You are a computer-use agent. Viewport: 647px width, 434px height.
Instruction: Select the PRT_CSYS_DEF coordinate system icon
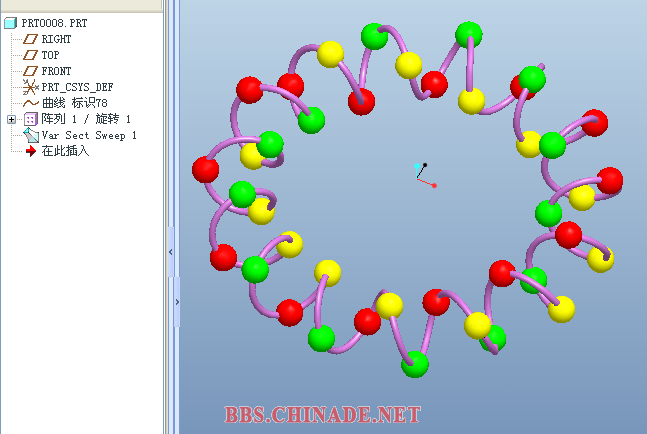point(30,87)
